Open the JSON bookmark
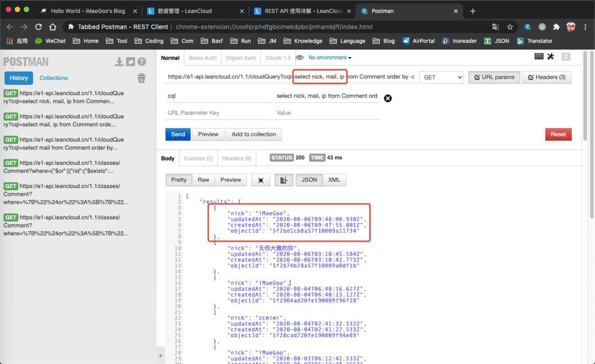595x364 pixels. (496, 41)
